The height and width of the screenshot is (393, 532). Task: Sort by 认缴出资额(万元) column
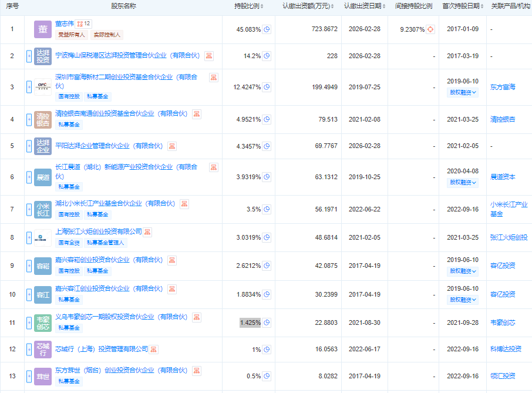(309, 6)
